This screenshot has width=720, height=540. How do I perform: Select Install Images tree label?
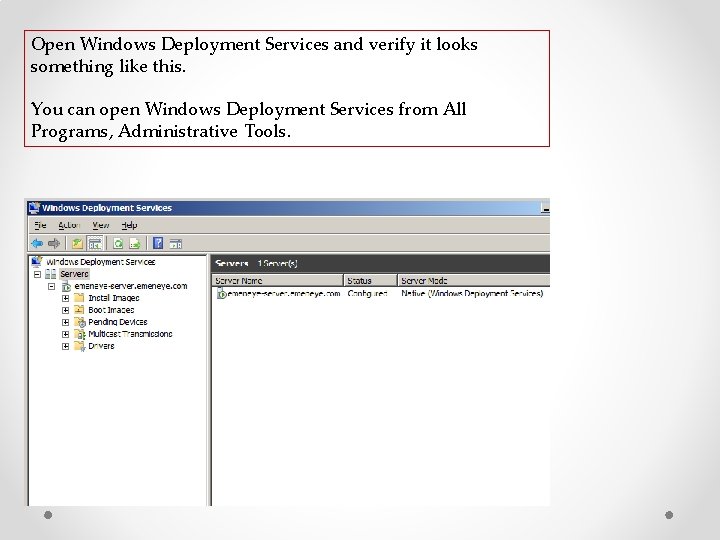pos(114,298)
